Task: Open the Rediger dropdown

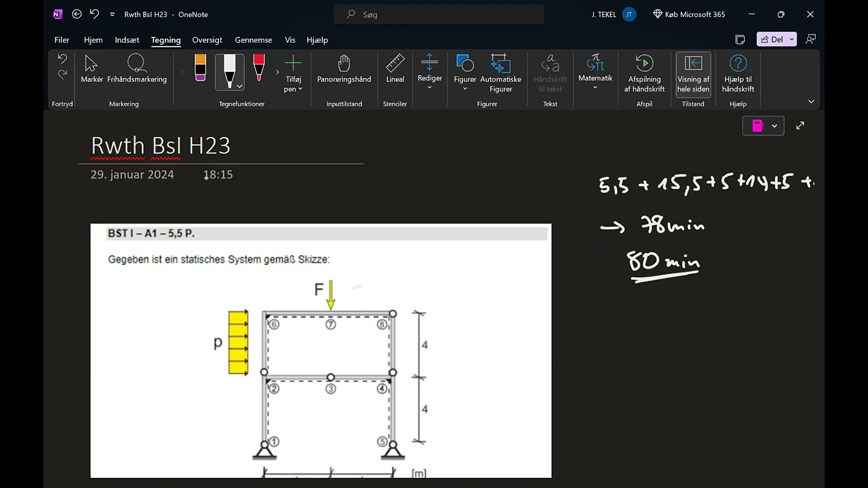Action: (x=430, y=73)
